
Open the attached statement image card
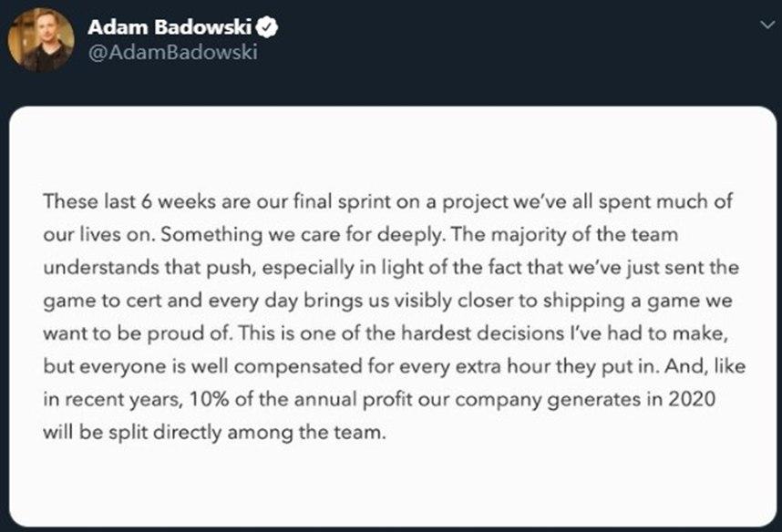tap(393, 316)
